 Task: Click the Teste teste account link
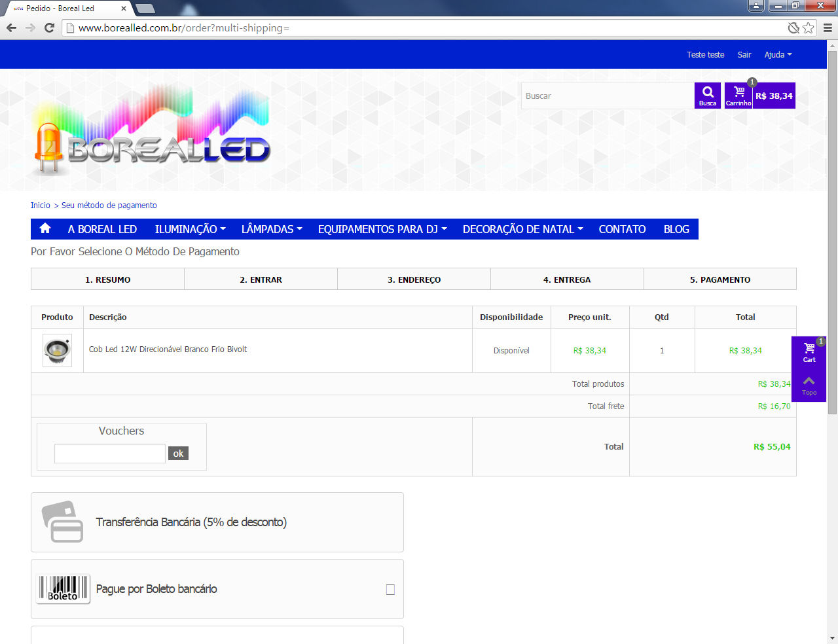pos(705,54)
